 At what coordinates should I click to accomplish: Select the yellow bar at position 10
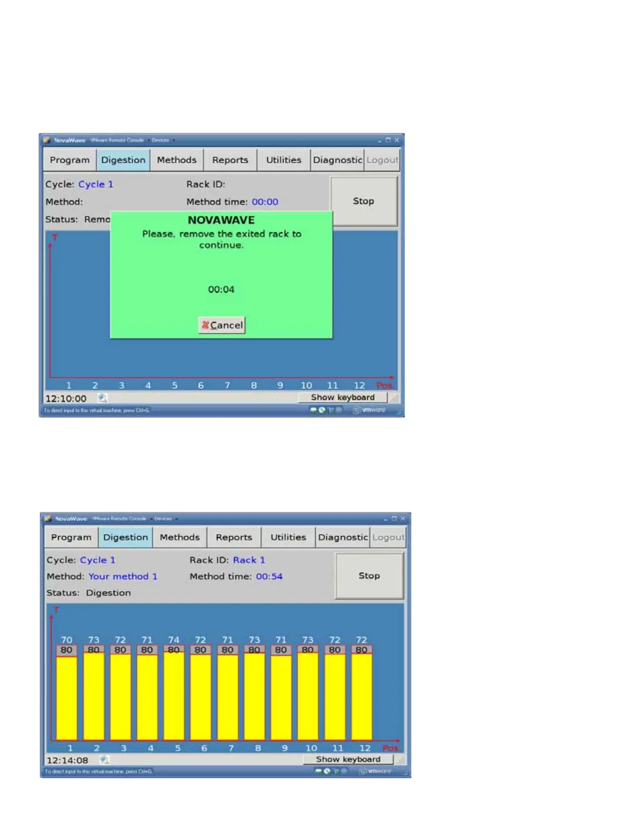point(308,696)
